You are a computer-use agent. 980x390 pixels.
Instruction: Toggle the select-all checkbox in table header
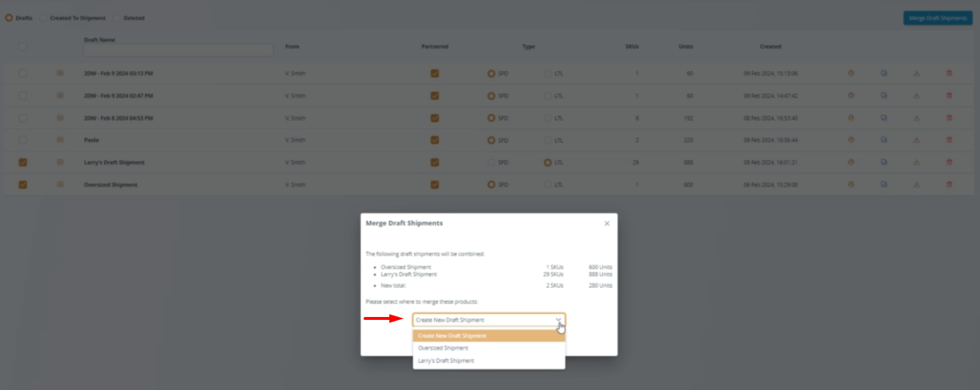click(23, 46)
